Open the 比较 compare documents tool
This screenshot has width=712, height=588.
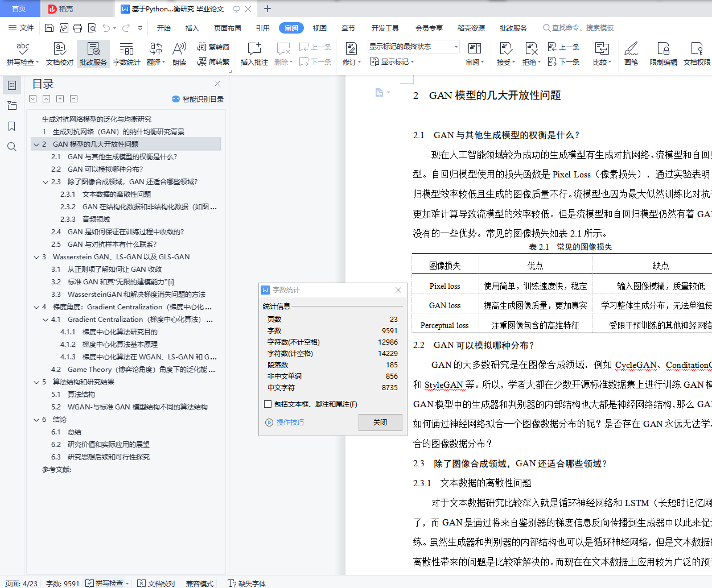click(602, 54)
